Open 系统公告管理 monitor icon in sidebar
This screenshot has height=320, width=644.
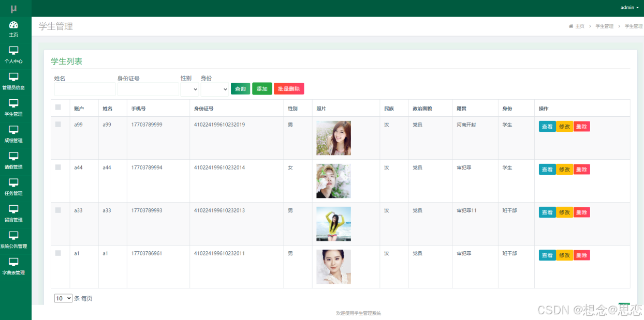13,235
